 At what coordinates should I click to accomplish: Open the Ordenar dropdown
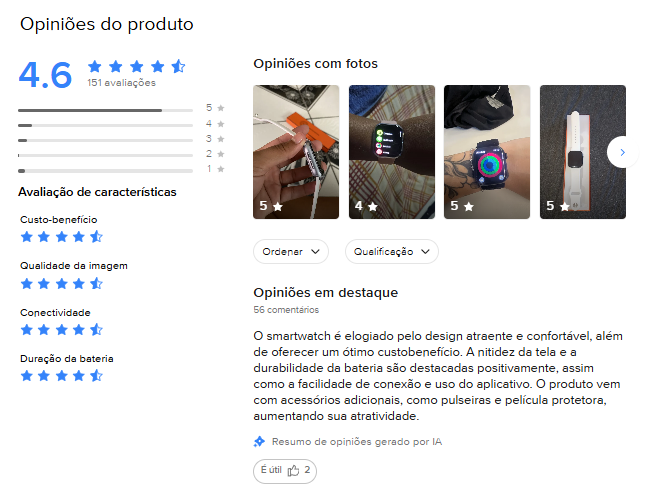[x=291, y=251]
